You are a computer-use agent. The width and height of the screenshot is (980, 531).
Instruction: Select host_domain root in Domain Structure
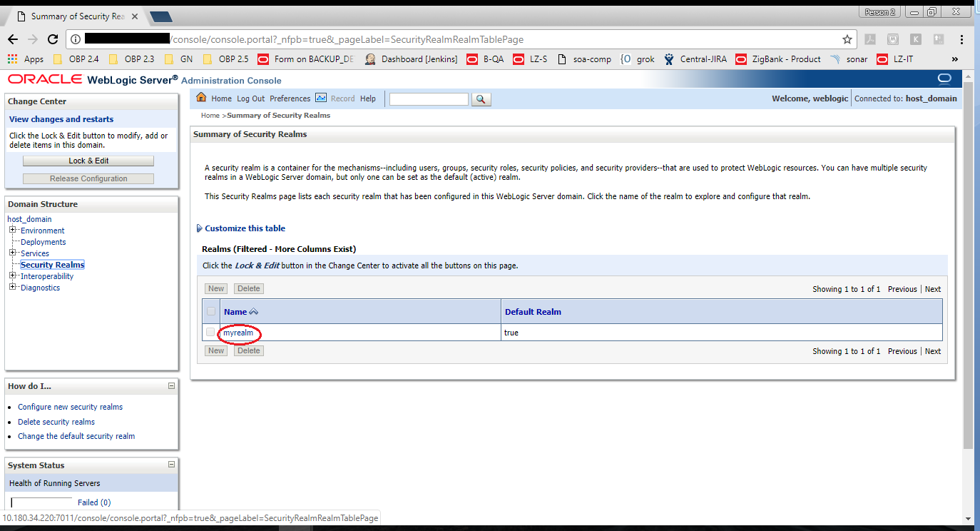click(29, 219)
